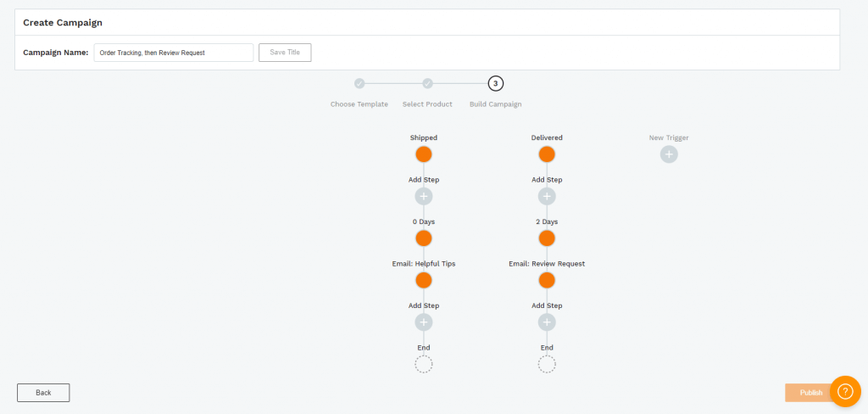Click the 2 Days label
The image size is (868, 414).
[x=547, y=221]
